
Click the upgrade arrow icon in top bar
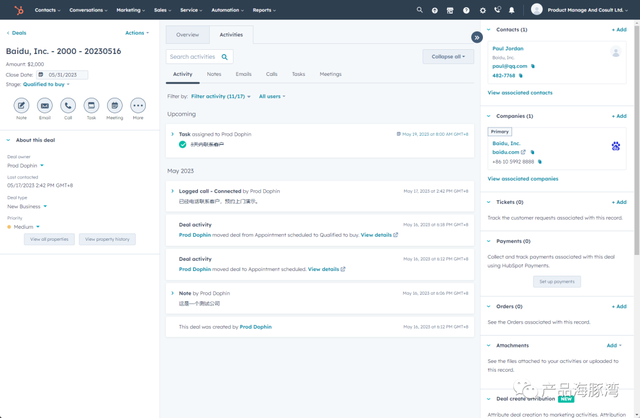[x=435, y=10]
